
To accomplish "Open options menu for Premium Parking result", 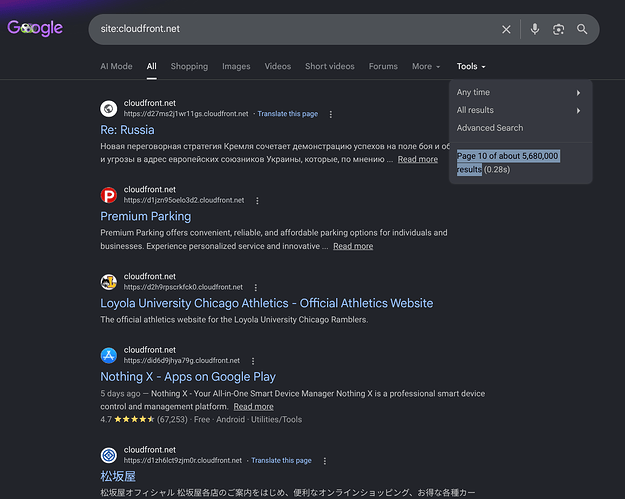I will pos(257,201).
